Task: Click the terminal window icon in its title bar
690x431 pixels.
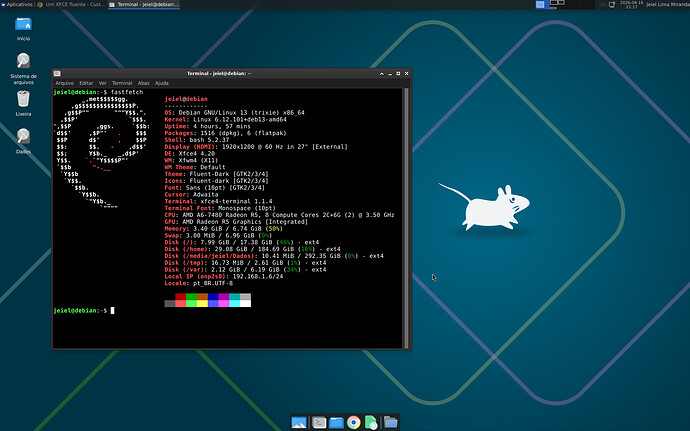Action: pos(57,74)
